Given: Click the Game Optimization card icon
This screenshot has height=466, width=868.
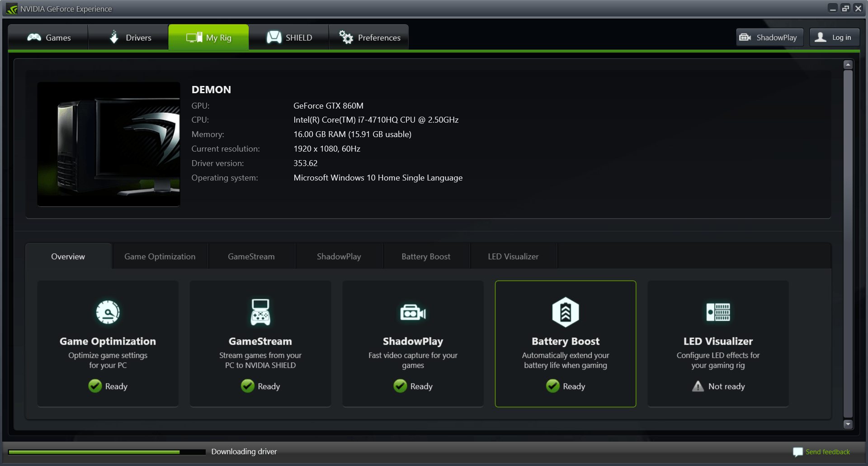Looking at the screenshot, I should point(108,312).
